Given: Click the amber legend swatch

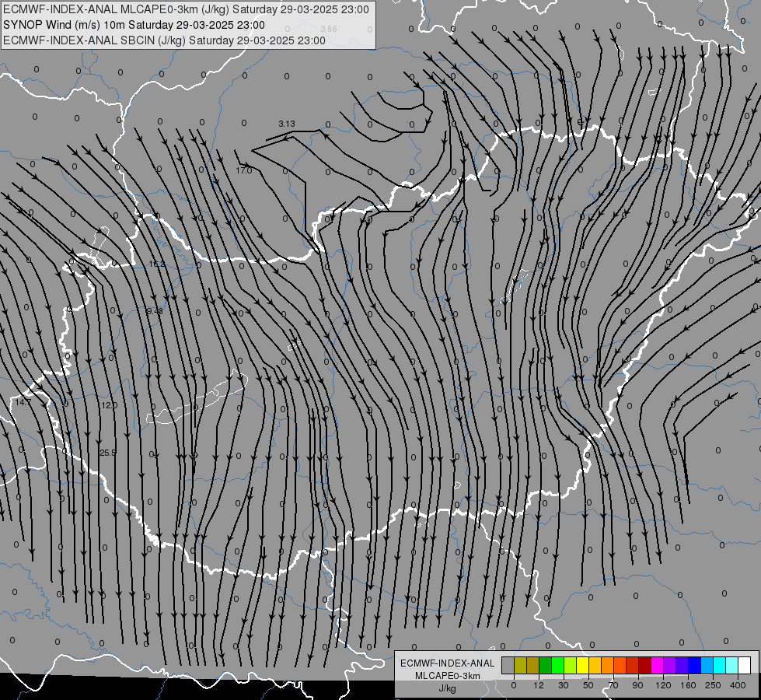Looking at the screenshot, I should (595, 665).
